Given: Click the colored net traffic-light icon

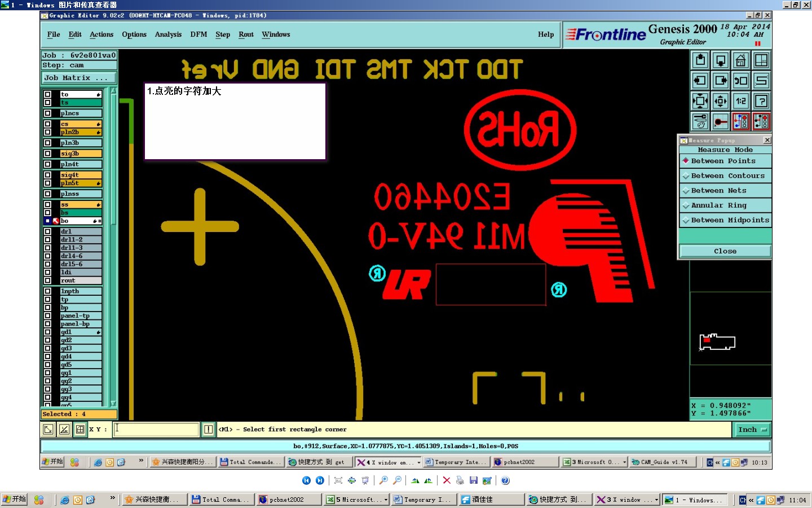Looking at the screenshot, I should click(x=741, y=121).
